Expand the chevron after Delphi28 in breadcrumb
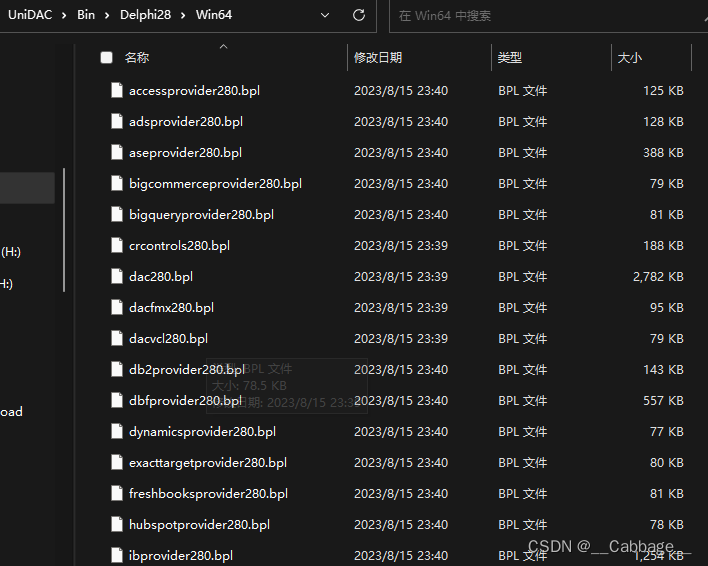Screen dimensions: 708x566 183,15
